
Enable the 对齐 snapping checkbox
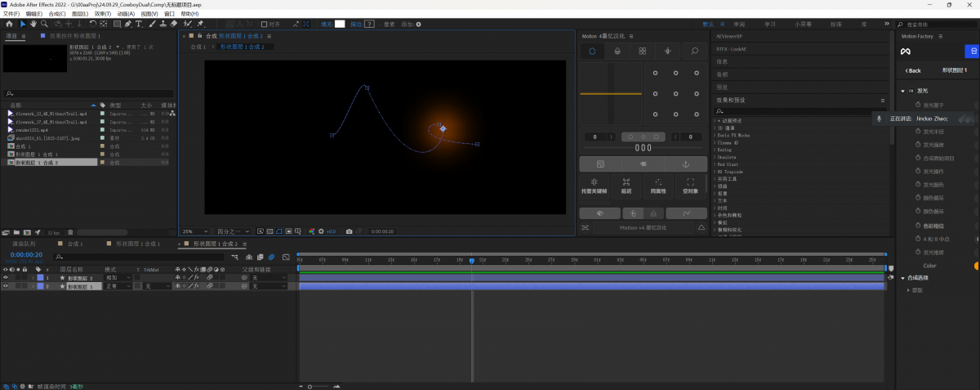coord(265,24)
